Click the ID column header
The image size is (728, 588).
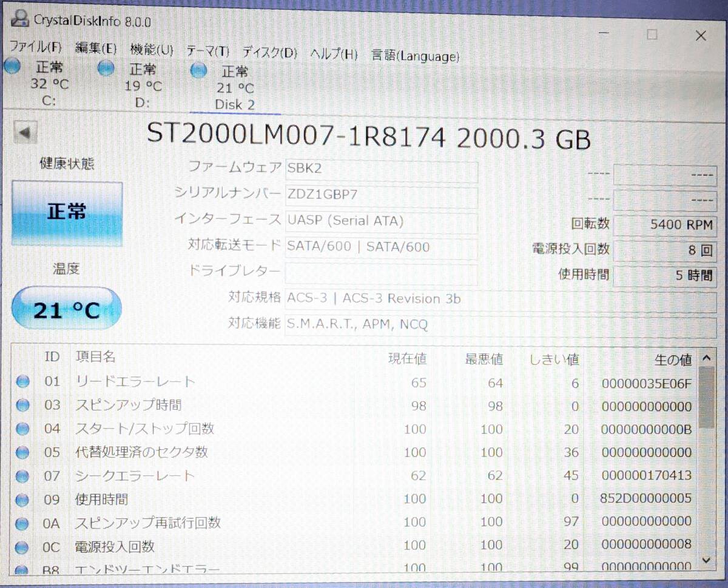coord(52,356)
